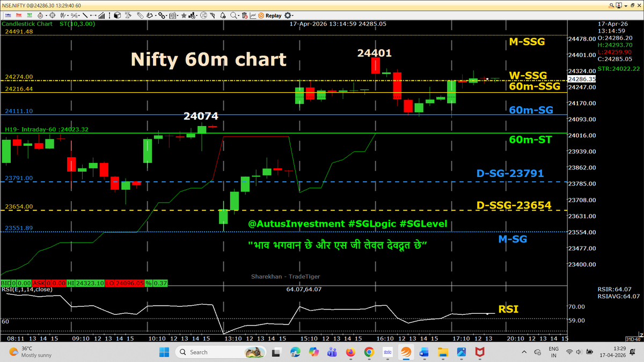Click the Entry order toolbar button

pos(8,16)
